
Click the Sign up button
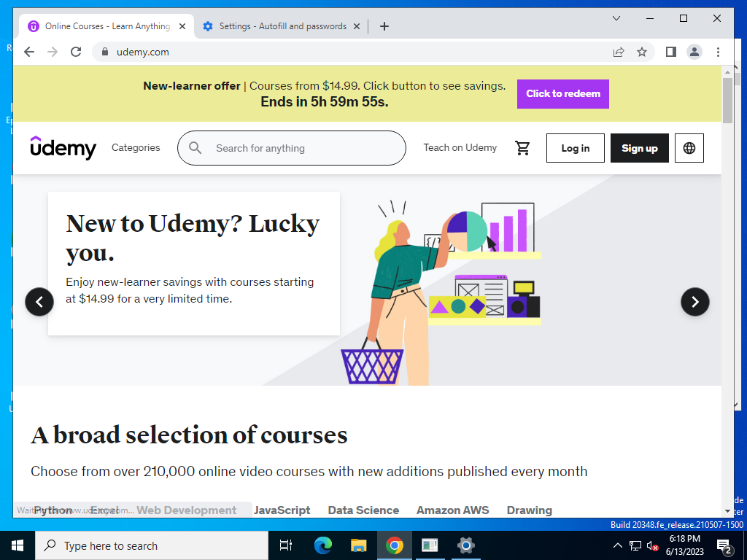pyautogui.click(x=639, y=148)
